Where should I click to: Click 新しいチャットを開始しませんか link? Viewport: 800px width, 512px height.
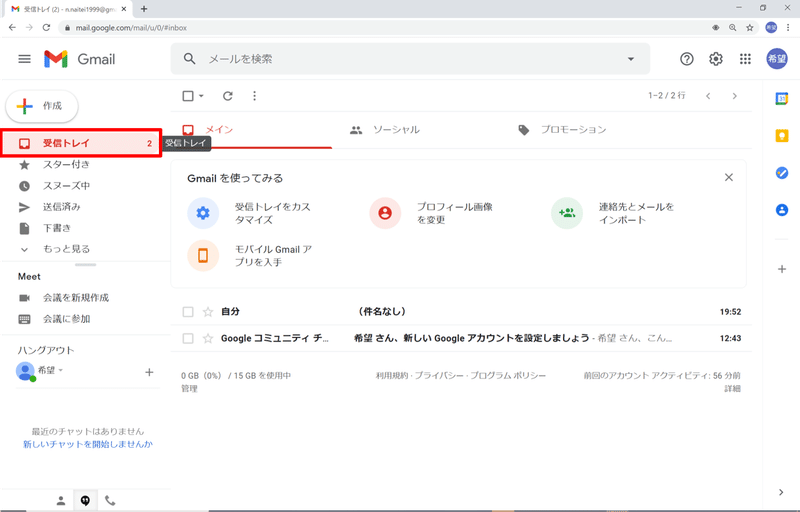tap(88, 444)
